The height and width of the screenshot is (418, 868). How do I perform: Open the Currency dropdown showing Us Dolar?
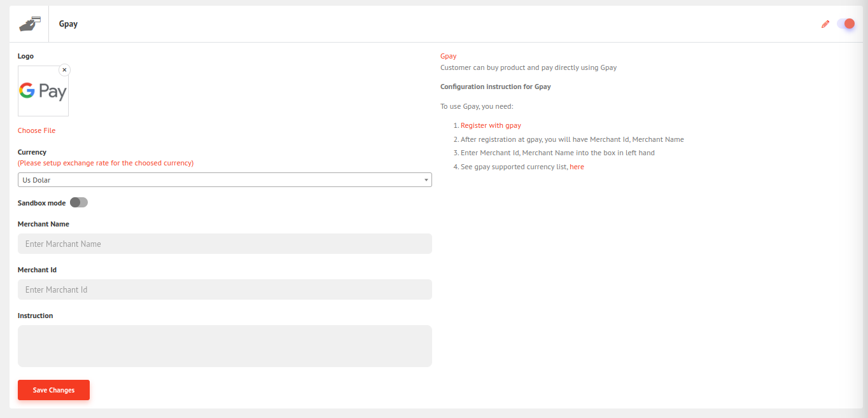click(x=225, y=180)
